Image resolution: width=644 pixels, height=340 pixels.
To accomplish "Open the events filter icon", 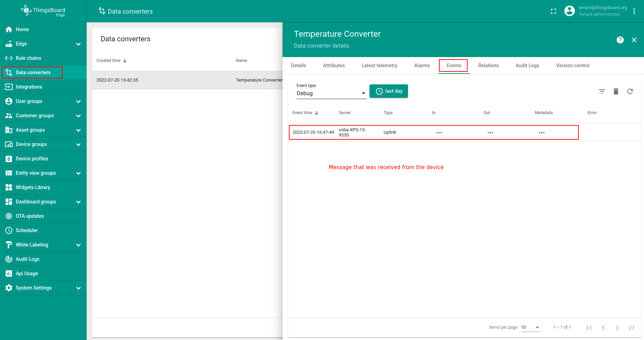I will [x=602, y=91].
